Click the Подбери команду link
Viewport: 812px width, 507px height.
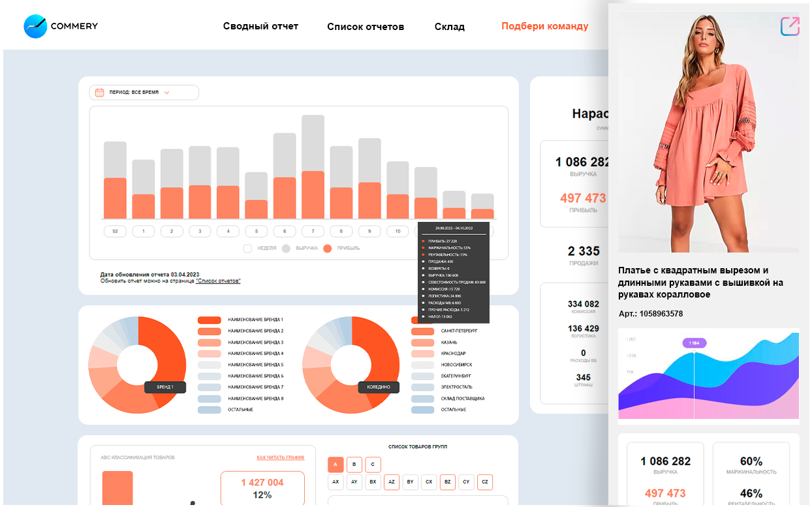tap(544, 26)
